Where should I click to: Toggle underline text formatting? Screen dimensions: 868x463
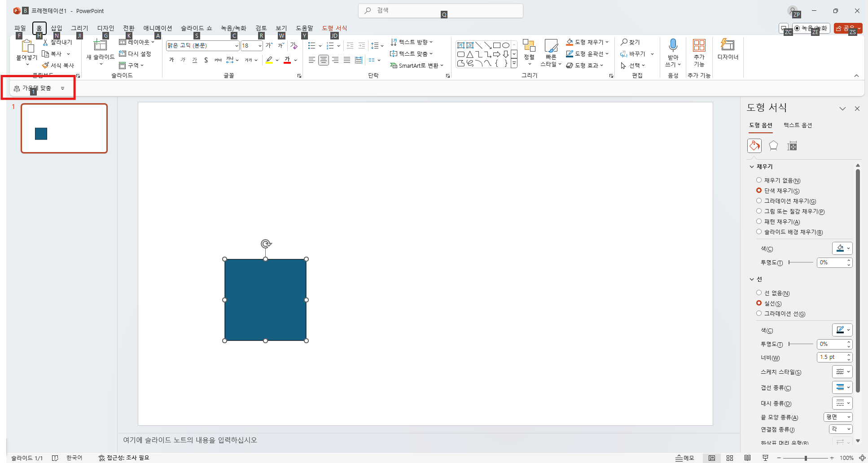(194, 60)
